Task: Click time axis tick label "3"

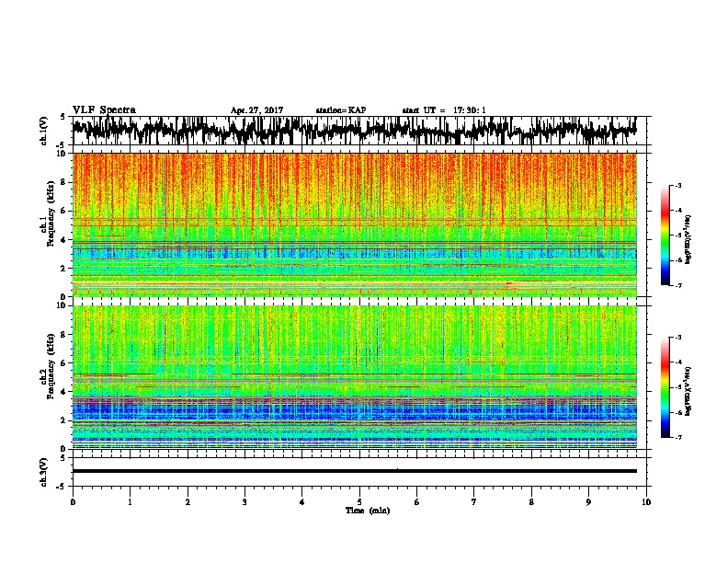Action: (x=245, y=501)
